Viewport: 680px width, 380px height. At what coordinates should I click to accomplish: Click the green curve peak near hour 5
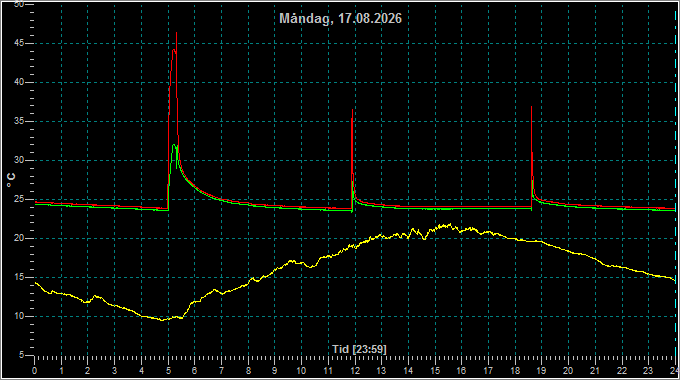(x=174, y=145)
